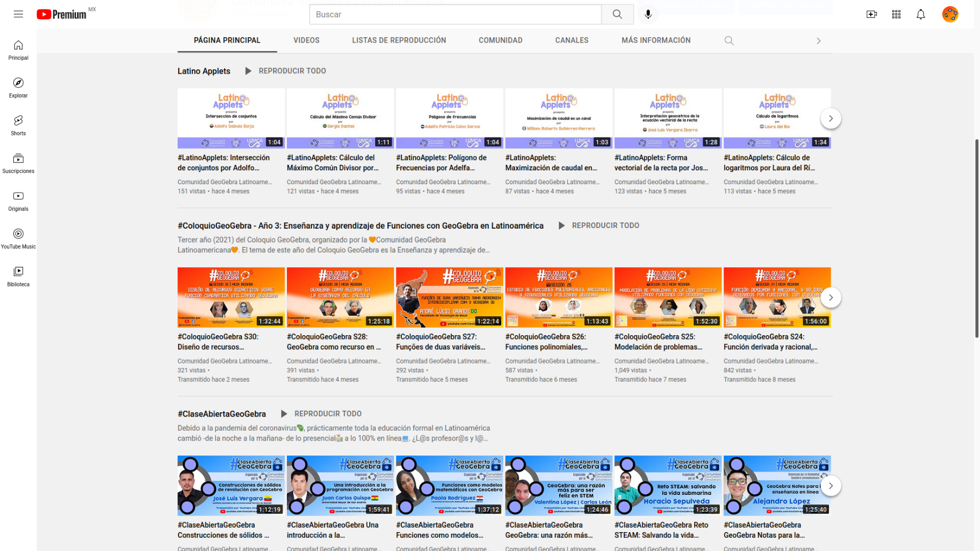Click the voice search microphone icon
980x551 pixels.
point(648,14)
